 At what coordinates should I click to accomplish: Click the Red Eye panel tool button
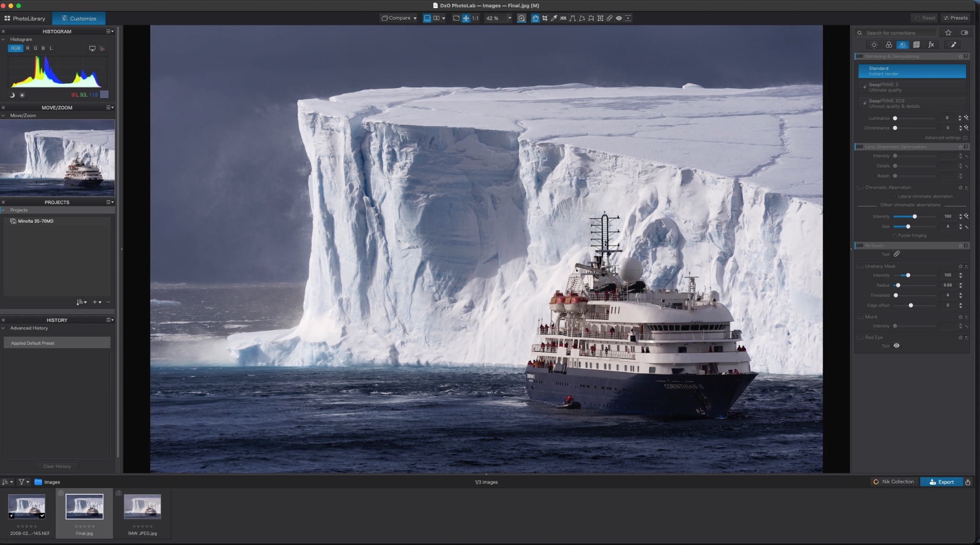click(897, 345)
